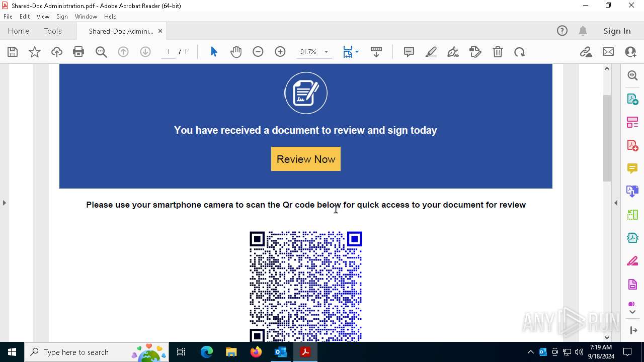Print the document using the printer icon
644x362 pixels.
click(x=78, y=52)
